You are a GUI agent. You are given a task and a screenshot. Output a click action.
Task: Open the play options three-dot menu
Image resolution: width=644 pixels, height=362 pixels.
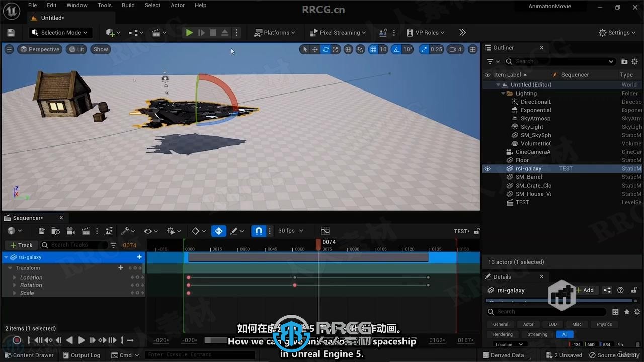pyautogui.click(x=236, y=32)
